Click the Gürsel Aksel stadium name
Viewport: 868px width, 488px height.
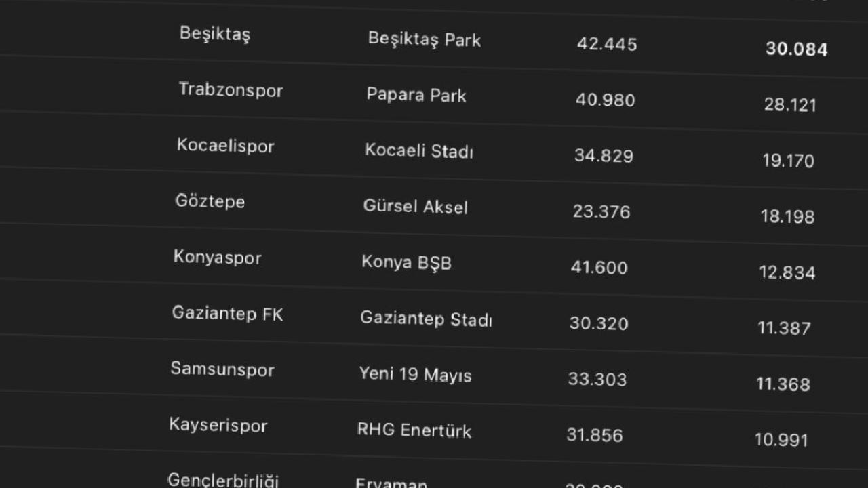[x=415, y=206]
